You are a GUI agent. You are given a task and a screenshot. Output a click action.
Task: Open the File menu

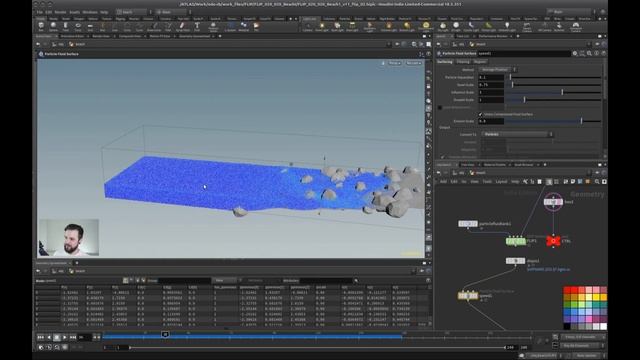[40, 12]
